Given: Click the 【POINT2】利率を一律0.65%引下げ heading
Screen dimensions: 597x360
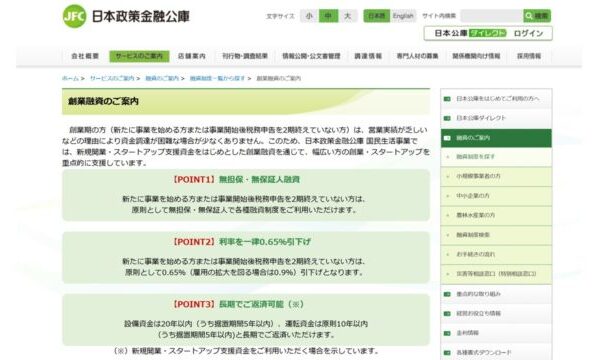Looking at the screenshot, I should [241, 242].
